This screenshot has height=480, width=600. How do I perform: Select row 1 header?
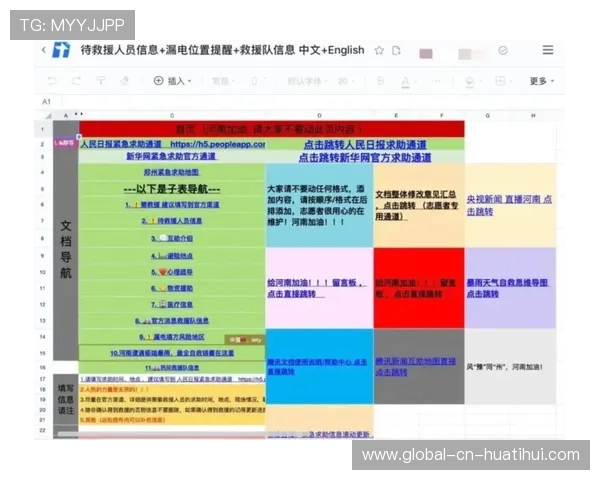[x=43, y=129]
